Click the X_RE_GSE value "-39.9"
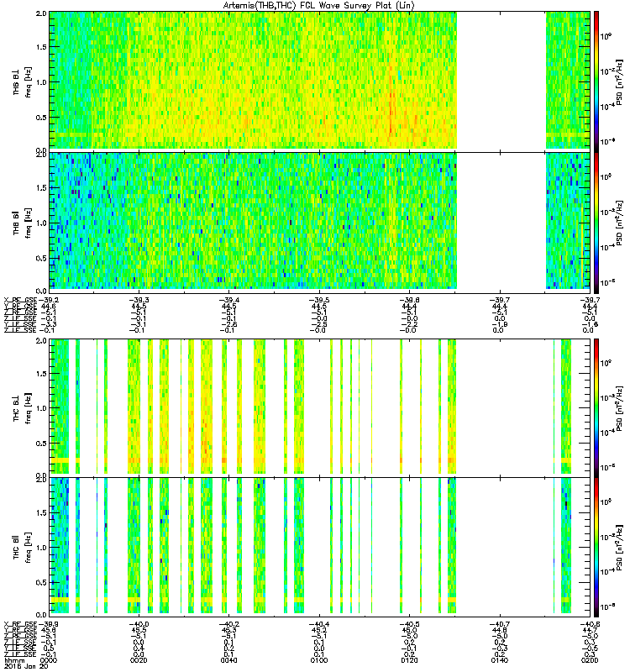 (47, 624)
